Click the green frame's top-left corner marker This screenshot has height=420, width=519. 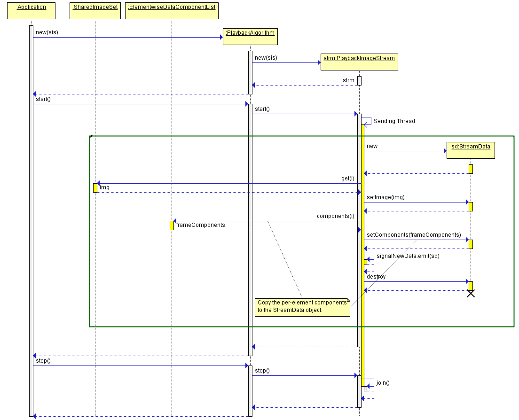pyautogui.click(x=91, y=137)
